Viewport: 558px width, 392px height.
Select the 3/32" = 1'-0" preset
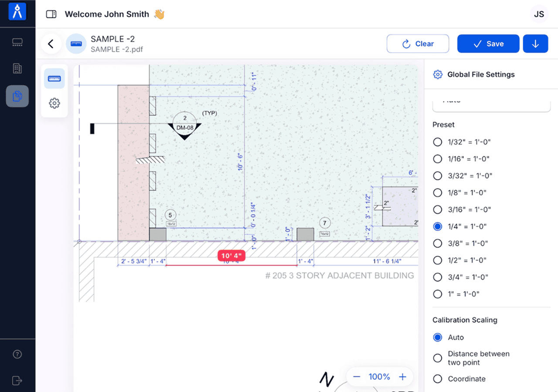pyautogui.click(x=438, y=176)
